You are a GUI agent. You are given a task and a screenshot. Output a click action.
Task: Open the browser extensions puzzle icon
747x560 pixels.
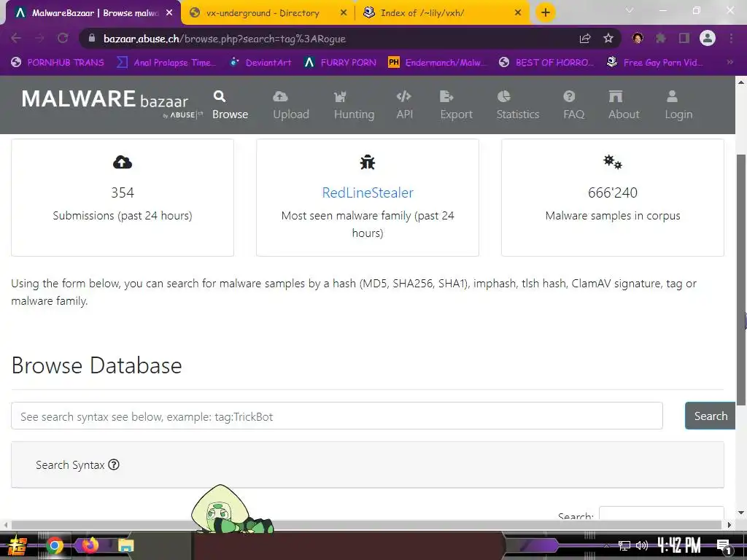660,38
